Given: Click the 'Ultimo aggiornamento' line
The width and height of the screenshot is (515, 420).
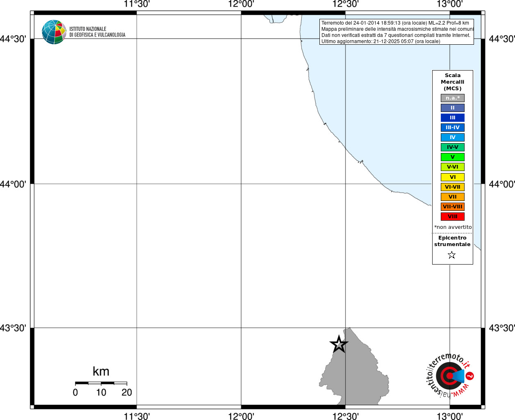Looking at the screenshot, I should coord(381,41).
